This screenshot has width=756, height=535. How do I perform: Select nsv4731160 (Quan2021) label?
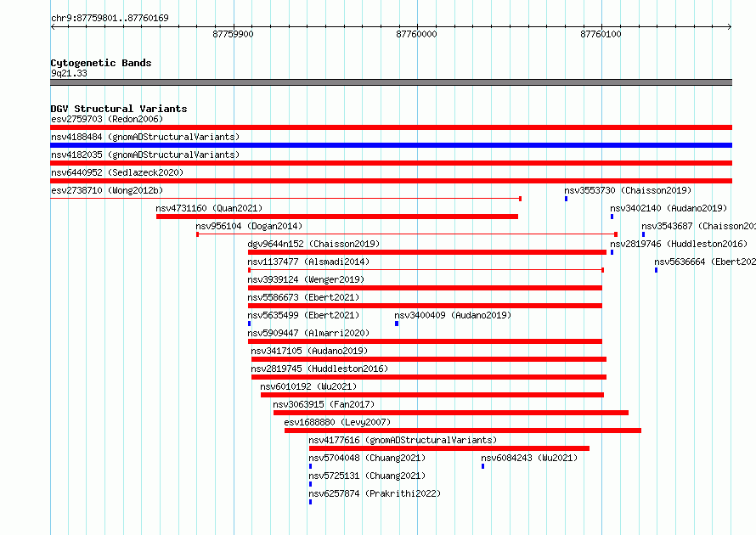(209, 208)
